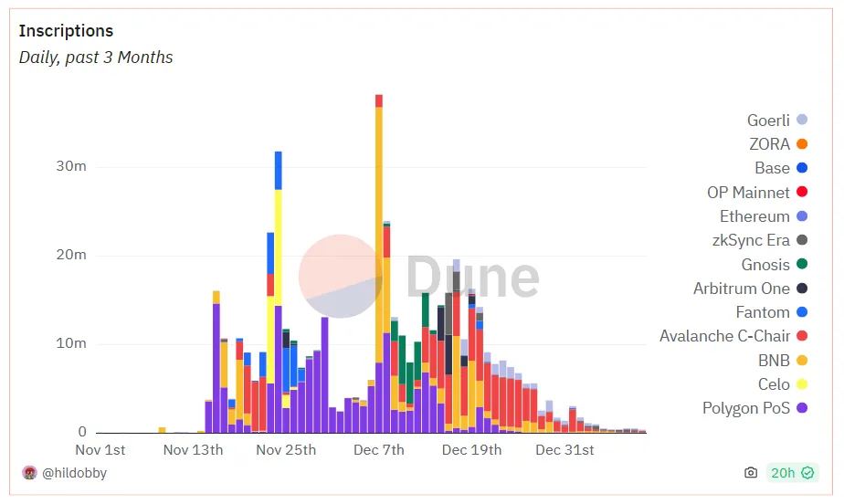Viewport: 844px width, 504px height.
Task: Select the Ethereum legend item
Action: pos(764,216)
